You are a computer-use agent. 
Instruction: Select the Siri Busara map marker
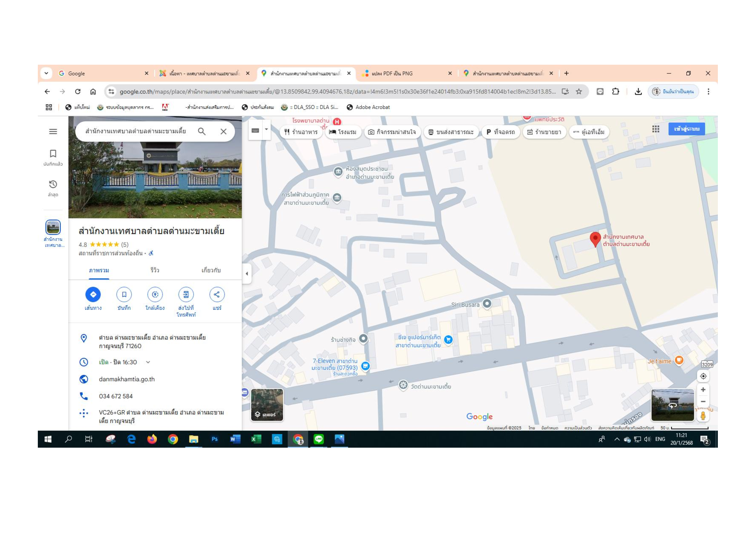pos(487,303)
